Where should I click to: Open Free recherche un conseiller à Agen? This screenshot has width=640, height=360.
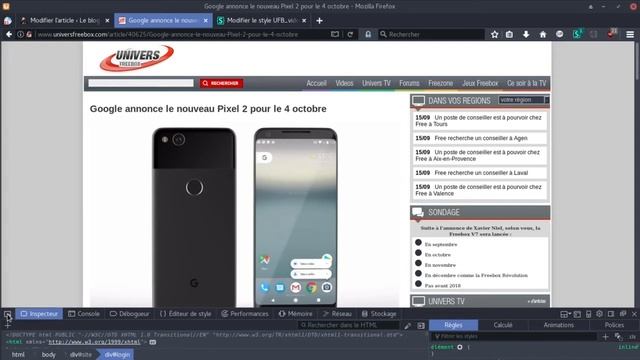click(480, 138)
